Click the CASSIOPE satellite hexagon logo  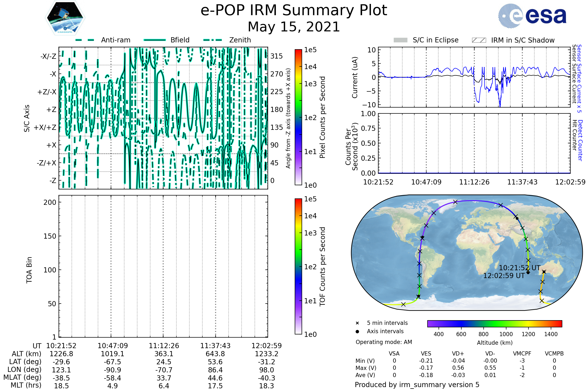[x=65, y=18]
